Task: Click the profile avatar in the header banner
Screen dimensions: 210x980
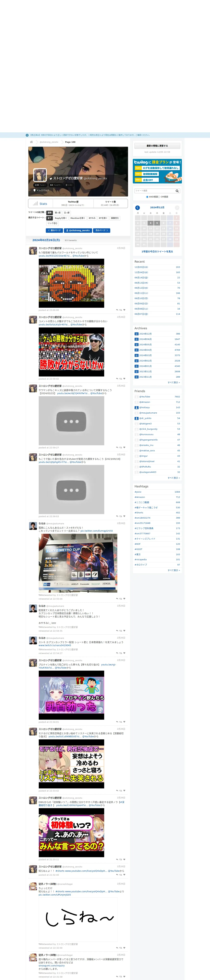Action: click(x=40, y=175)
